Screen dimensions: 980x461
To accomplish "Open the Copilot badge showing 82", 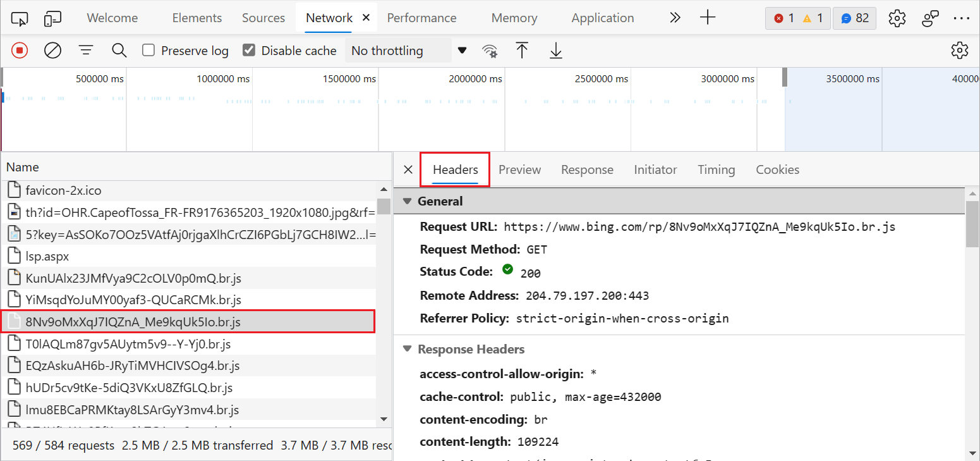I will point(854,18).
